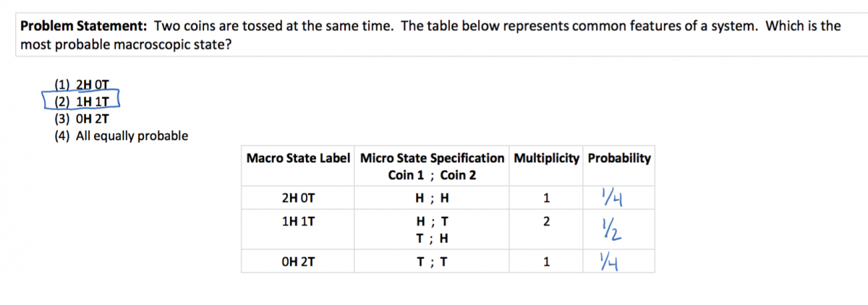Click the T ; T micro state cell
Image resolution: width=868 pixels, height=305 pixels.
point(432,262)
